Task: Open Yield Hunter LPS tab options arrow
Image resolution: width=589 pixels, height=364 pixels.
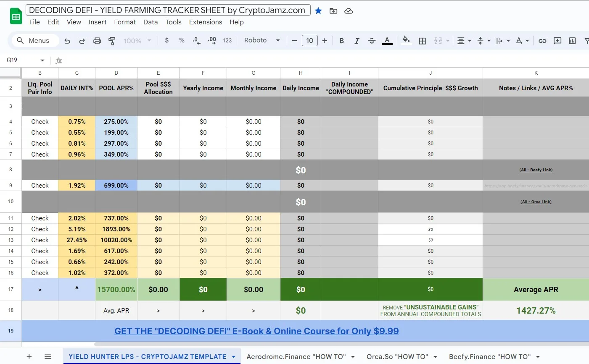Action: point(234,357)
